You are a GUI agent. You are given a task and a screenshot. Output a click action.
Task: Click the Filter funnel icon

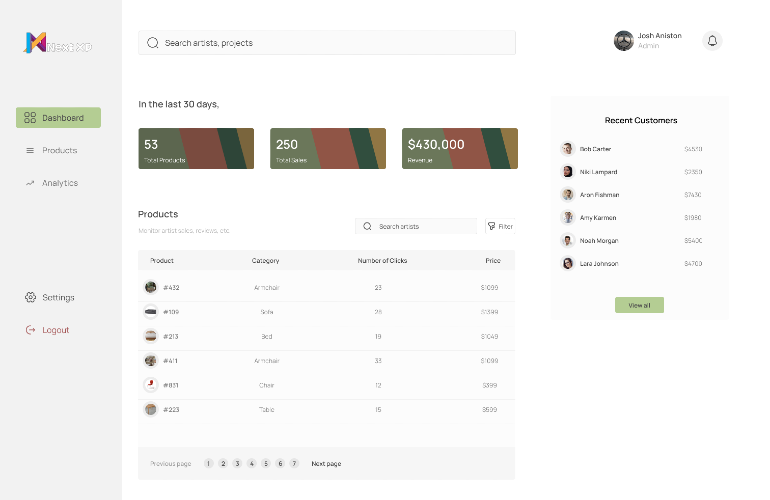point(492,226)
